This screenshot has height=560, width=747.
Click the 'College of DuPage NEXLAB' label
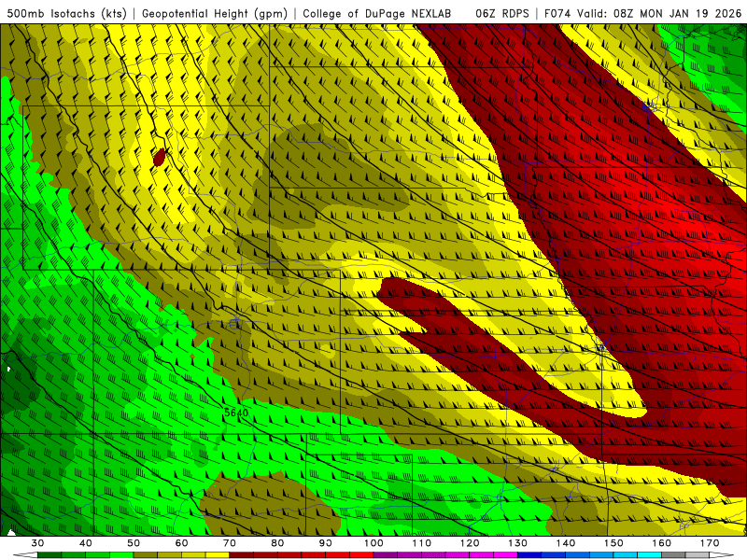click(x=377, y=13)
